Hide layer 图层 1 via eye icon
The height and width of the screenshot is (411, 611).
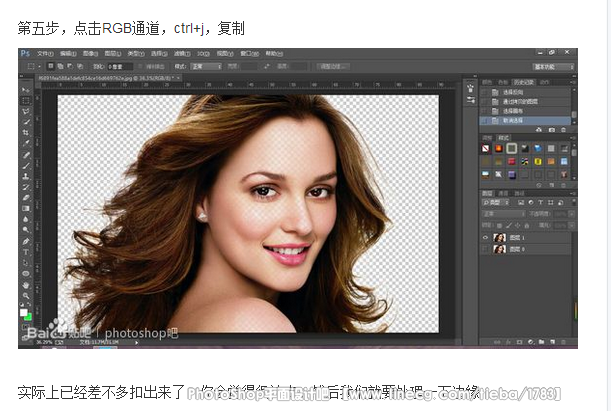(486, 237)
